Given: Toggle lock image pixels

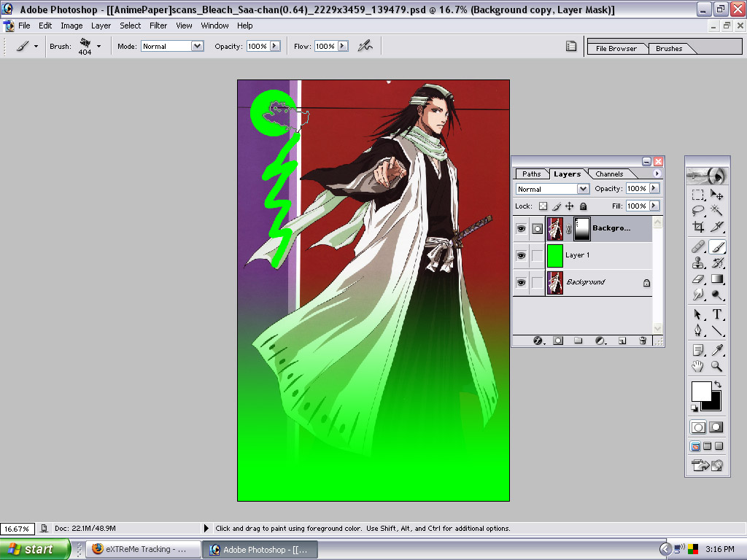Looking at the screenshot, I should [557, 206].
